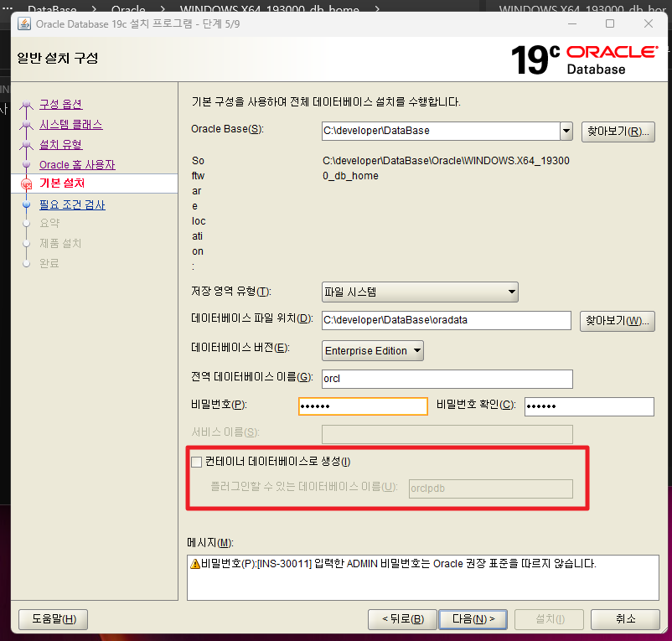Screen dimensions: 672x641
Task: Open the 시스템 클래스 step
Action: 71,125
